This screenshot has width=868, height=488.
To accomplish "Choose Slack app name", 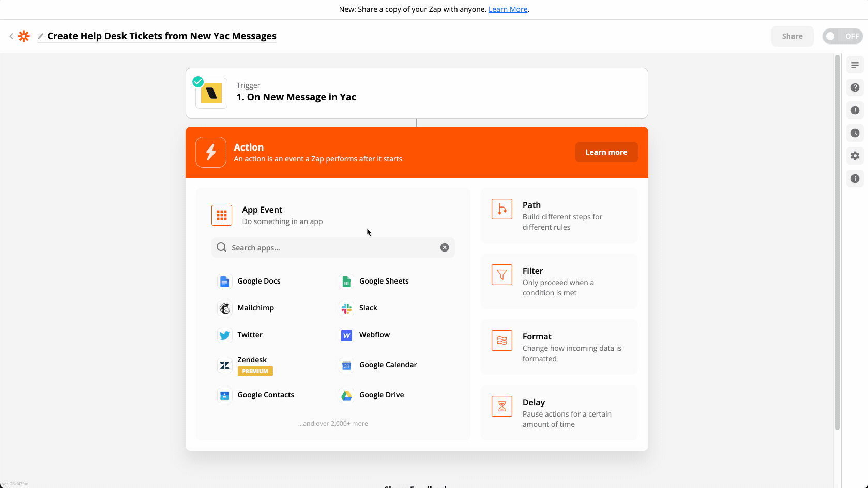I will pos(368,308).
